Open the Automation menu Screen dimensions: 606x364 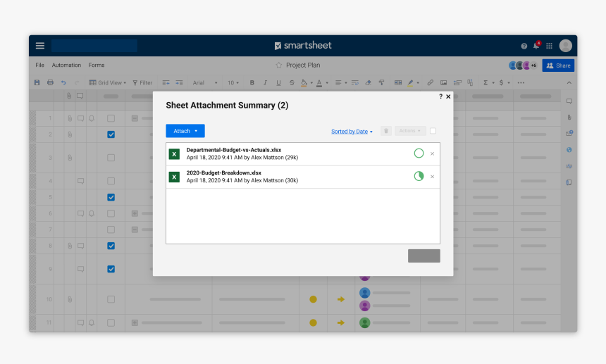(x=66, y=65)
